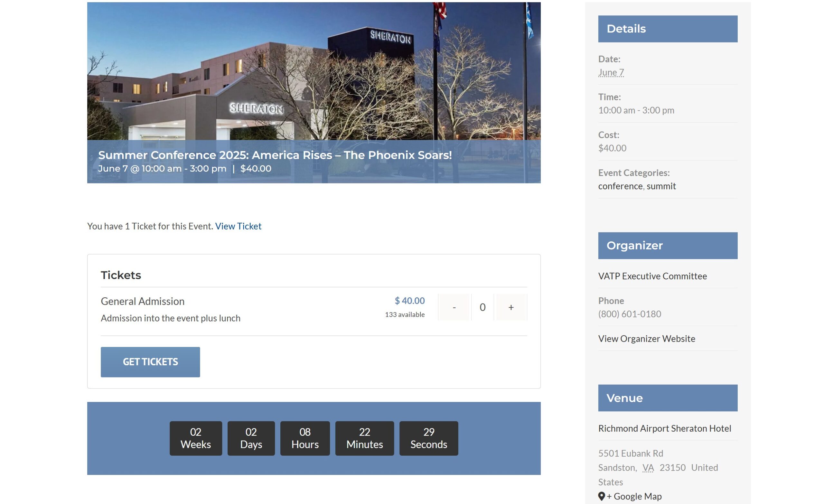This screenshot has width=824, height=504.
Task: Click the June 7 date abbreviation
Action: (611, 72)
